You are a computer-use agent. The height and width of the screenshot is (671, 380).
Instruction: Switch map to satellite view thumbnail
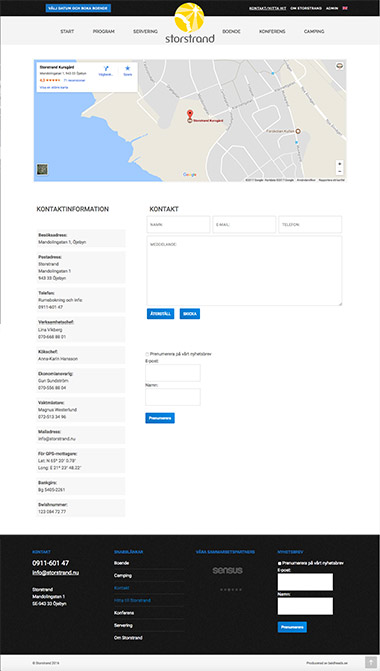42,169
